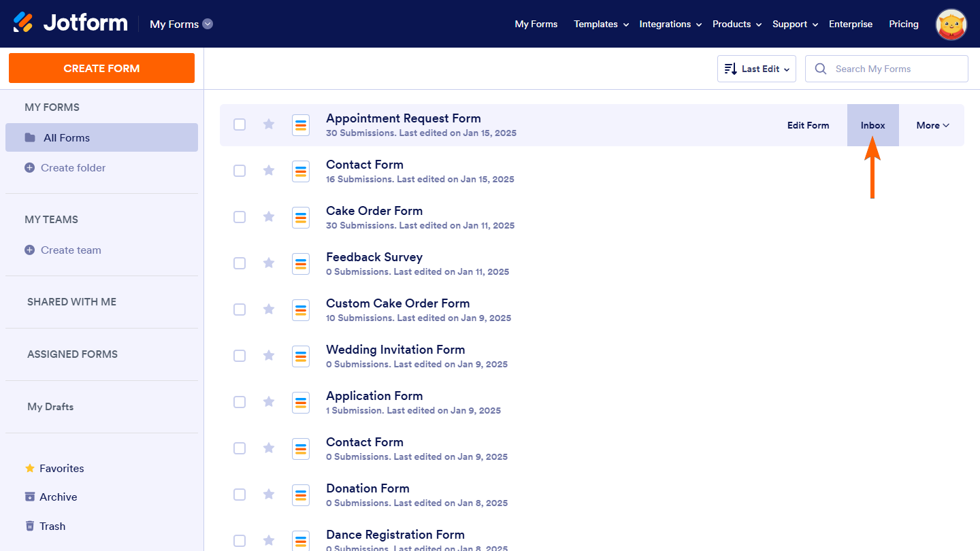Open the Pricing page
Screen dimensions: 980x551
pyautogui.click(x=904, y=24)
